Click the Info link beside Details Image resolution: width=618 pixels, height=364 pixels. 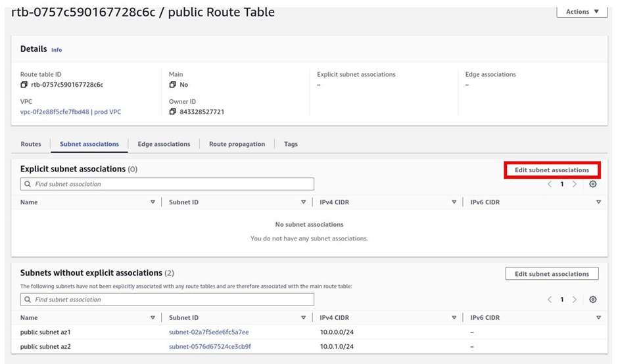click(57, 50)
